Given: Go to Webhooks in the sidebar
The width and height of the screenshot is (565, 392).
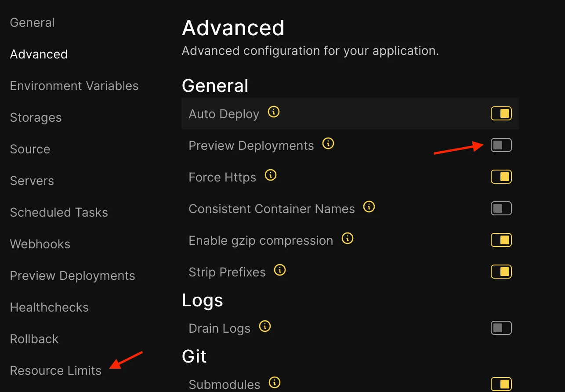Looking at the screenshot, I should click(x=40, y=244).
